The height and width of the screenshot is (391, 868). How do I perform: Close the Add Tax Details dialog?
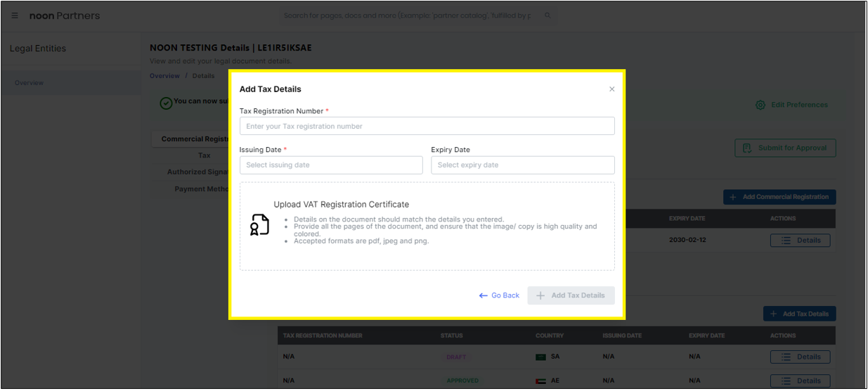coord(611,89)
